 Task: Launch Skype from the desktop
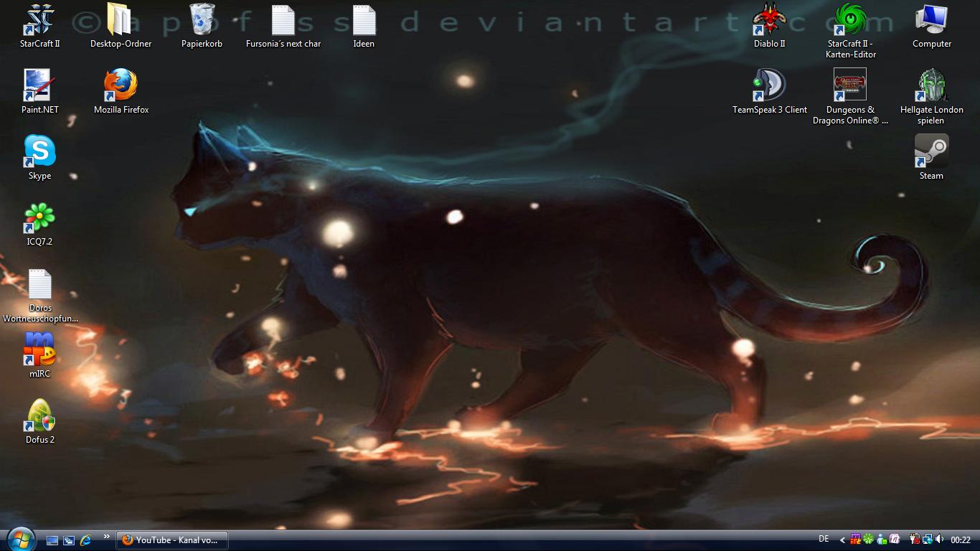(39, 158)
